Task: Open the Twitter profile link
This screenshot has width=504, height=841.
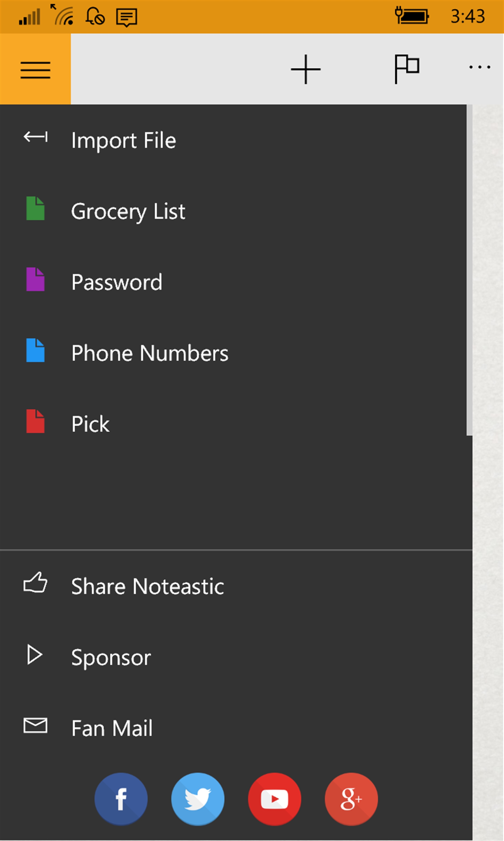Action: tap(198, 799)
